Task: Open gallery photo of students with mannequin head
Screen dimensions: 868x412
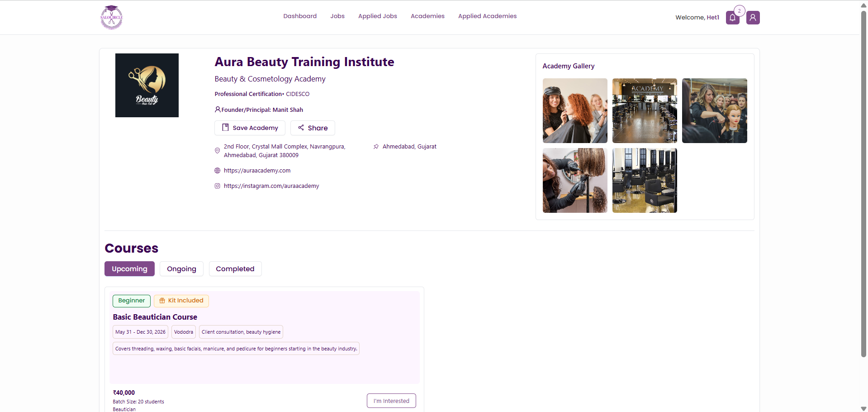Action: (715, 110)
